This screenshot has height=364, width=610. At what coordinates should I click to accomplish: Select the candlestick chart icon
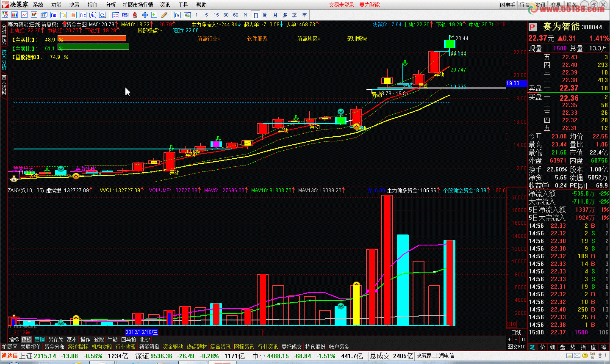(34, 15)
